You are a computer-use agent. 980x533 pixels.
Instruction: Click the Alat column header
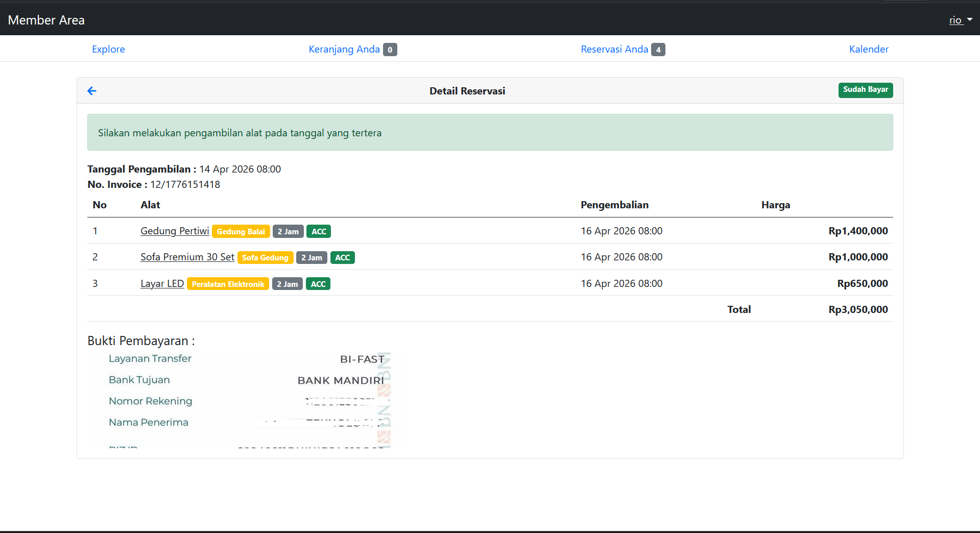150,205
